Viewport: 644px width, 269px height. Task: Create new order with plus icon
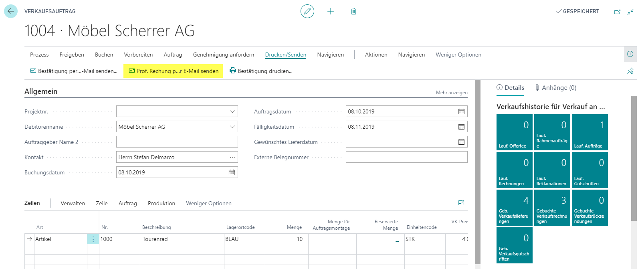click(331, 11)
